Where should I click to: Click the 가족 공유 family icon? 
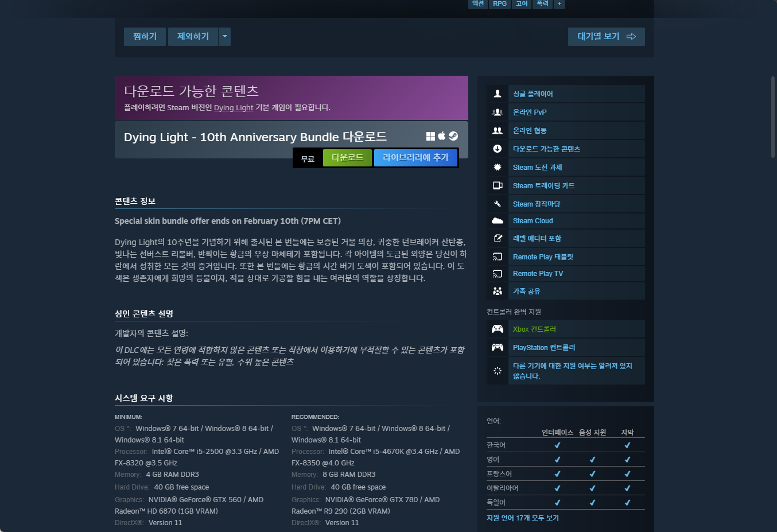click(498, 291)
